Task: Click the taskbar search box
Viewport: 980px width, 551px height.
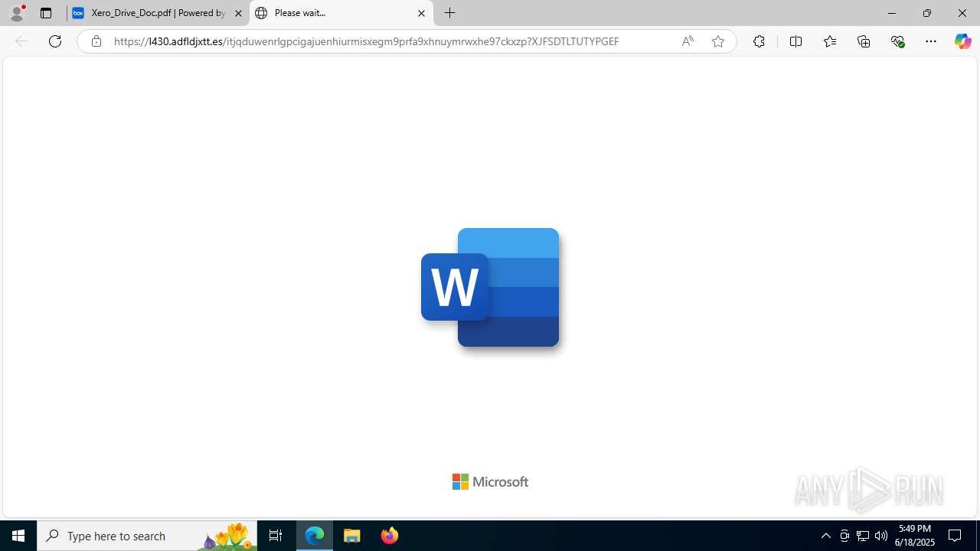Action: coord(147,536)
